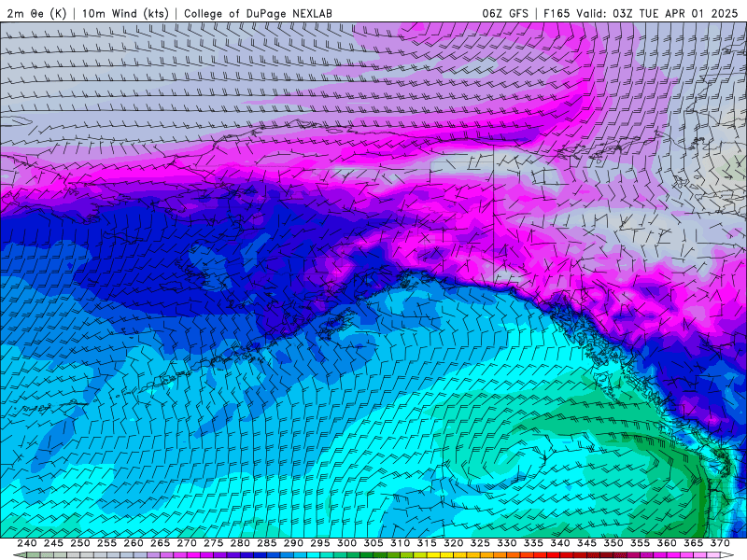Click the 290 scale number
Image resolution: width=747 pixels, height=560 pixels.
tap(293, 543)
